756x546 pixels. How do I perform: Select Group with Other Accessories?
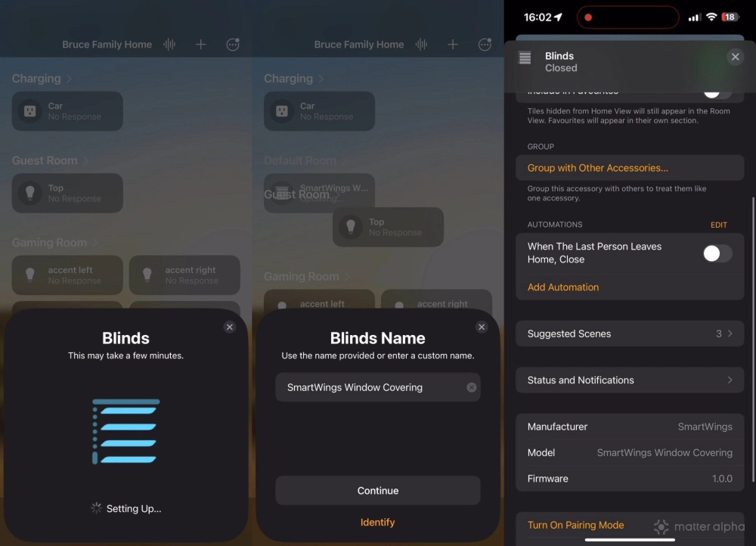pyautogui.click(x=598, y=168)
